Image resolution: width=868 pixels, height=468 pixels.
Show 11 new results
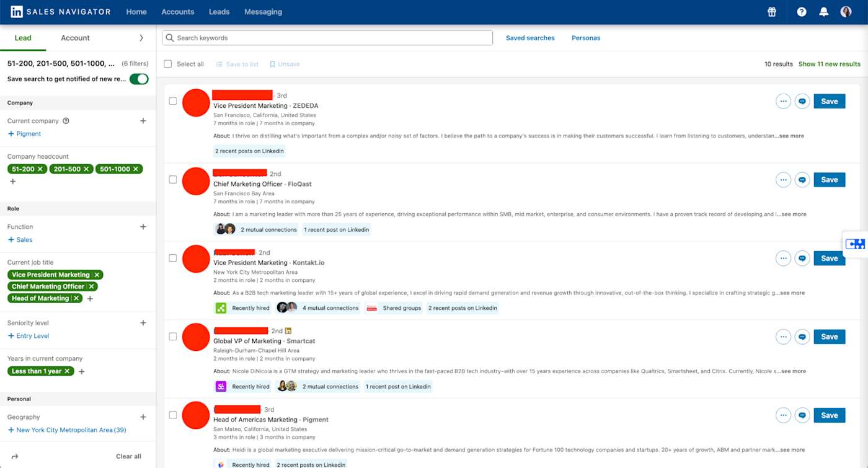pos(830,64)
